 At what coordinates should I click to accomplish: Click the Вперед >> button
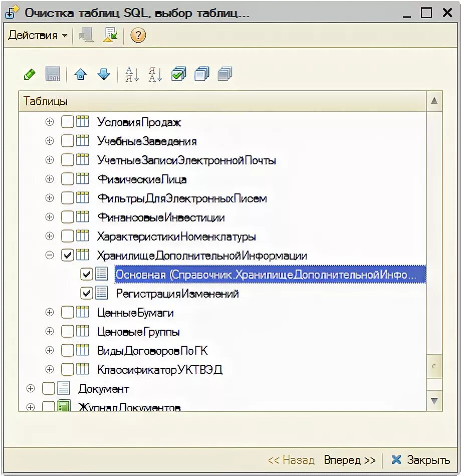(x=350, y=460)
